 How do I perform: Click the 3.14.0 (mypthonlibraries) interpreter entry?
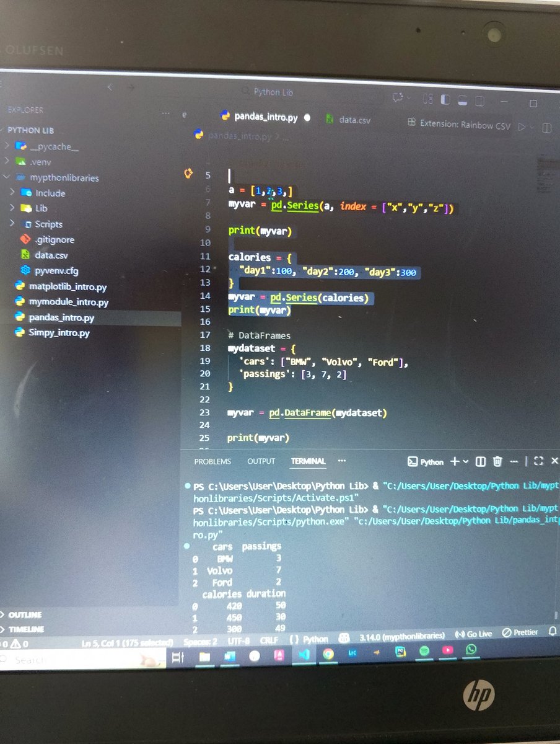402,636
